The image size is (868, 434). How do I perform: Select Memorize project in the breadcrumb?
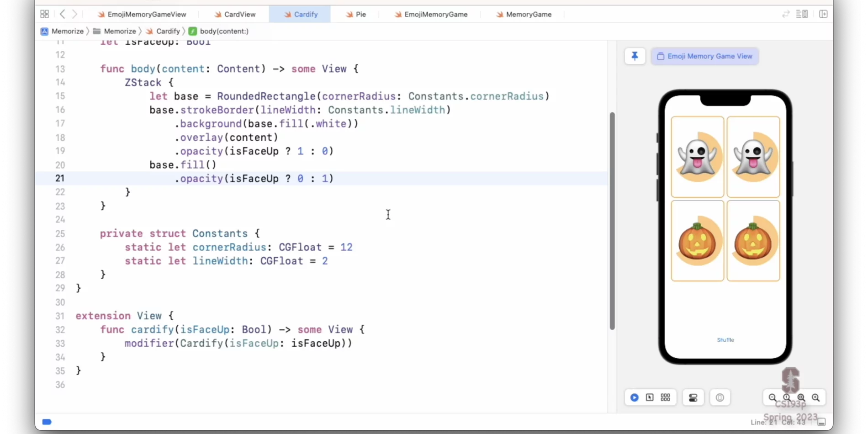62,31
